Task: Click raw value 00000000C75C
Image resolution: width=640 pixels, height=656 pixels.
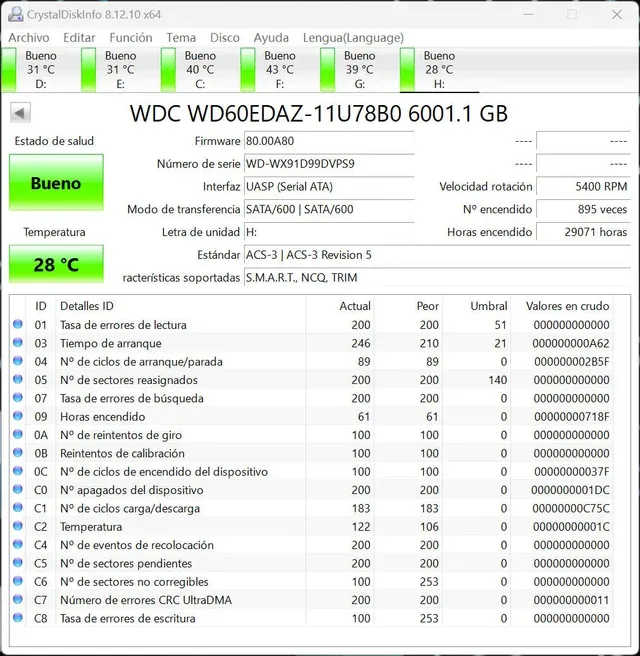Action: point(571,508)
